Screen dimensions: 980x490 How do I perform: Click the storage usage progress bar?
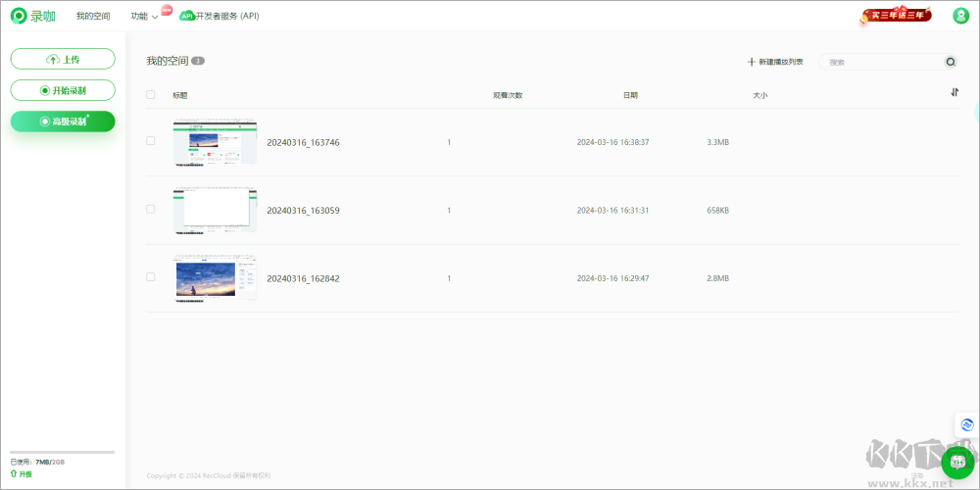(63, 452)
